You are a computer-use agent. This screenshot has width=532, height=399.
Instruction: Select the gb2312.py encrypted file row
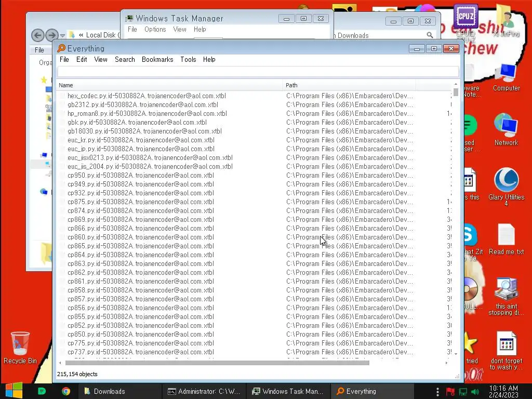point(255,104)
